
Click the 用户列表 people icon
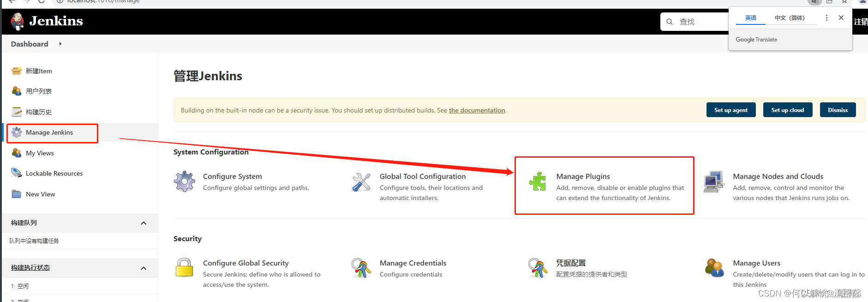(17, 91)
